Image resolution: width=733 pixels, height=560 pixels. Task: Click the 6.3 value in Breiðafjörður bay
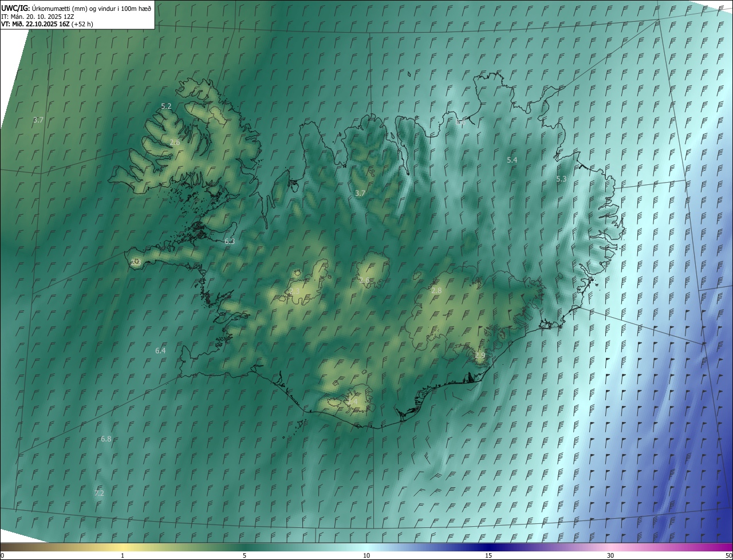[x=230, y=242]
